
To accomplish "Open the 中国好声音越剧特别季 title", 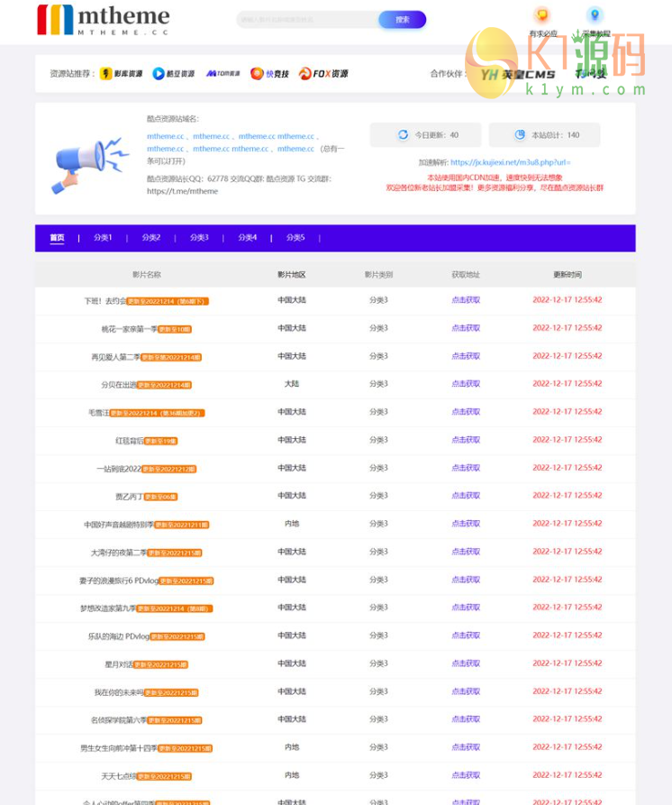I will click(119, 525).
